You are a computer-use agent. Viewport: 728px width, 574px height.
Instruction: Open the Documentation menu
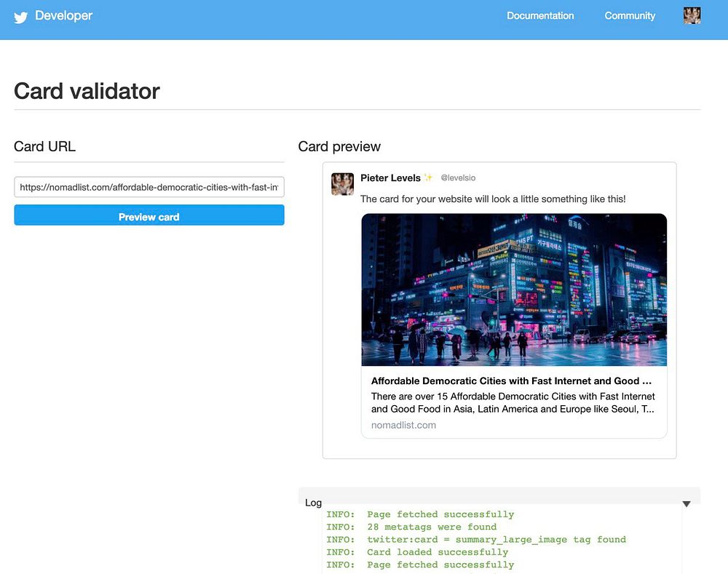pos(540,16)
